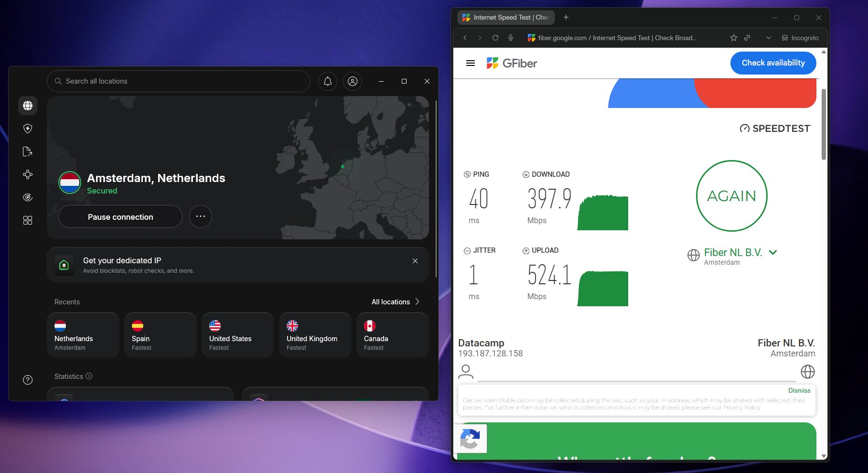This screenshot has width=868, height=473.
Task: Open the four-squares apps icon in VPN sidebar
Action: point(28,220)
